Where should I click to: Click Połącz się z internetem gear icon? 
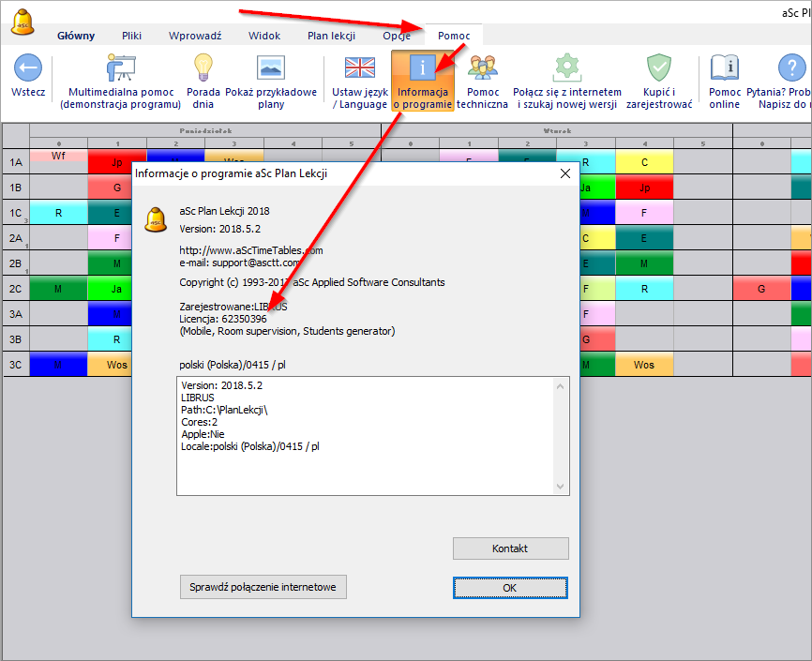coord(567,68)
